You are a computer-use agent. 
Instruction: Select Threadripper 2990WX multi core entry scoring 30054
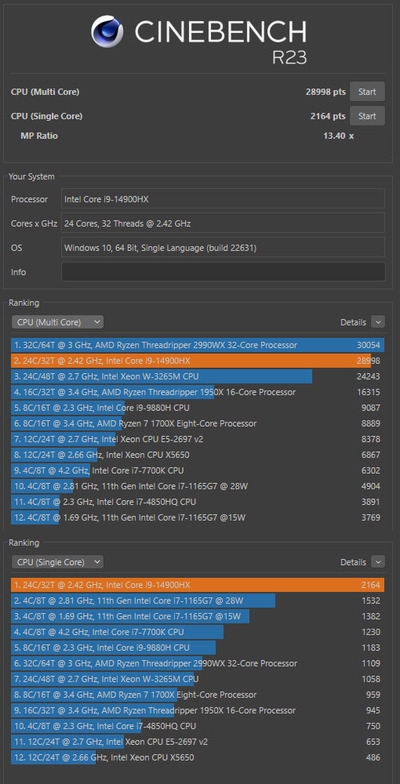[x=198, y=345]
